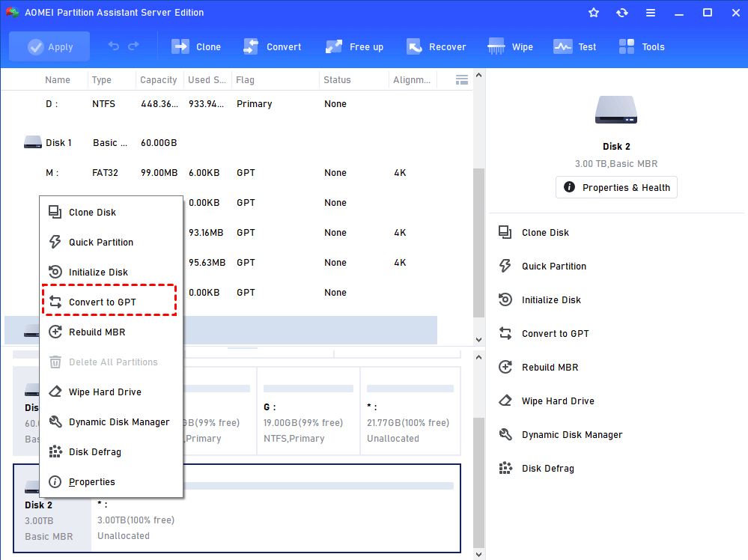Click the partition list scrollbar down arrow
Screen dimensions: 748x560
click(x=478, y=340)
